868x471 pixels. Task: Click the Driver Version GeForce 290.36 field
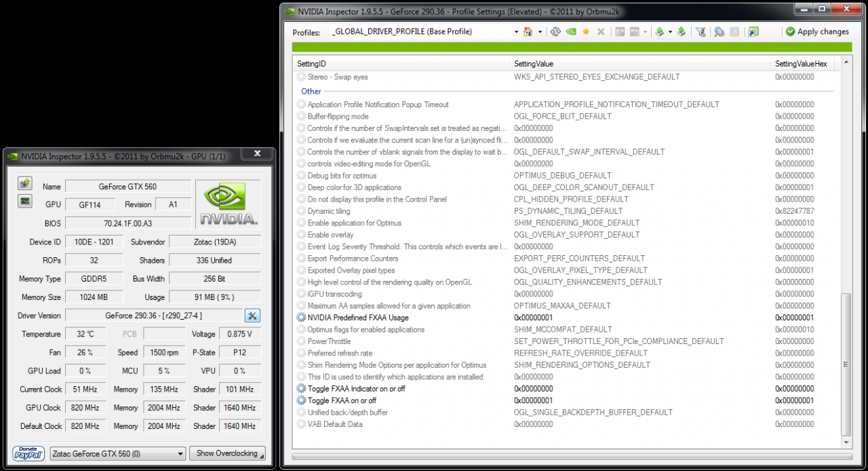click(x=154, y=316)
